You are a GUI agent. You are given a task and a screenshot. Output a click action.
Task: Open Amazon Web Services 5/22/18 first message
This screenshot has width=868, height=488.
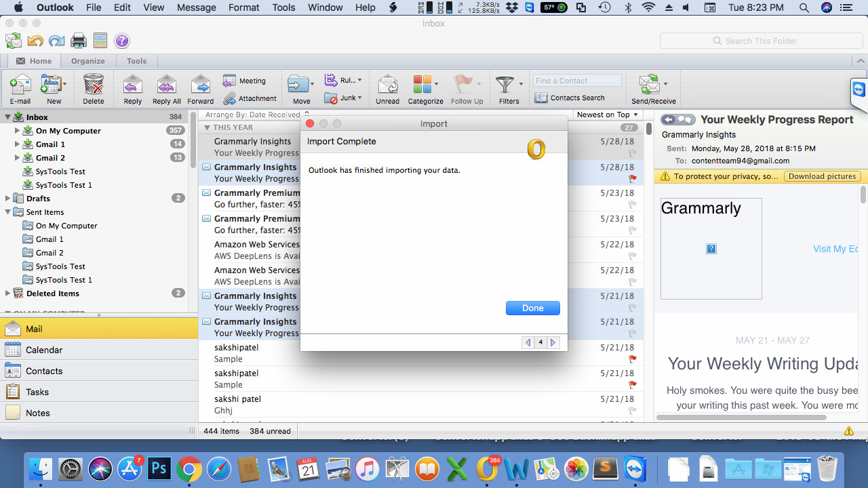click(420, 250)
